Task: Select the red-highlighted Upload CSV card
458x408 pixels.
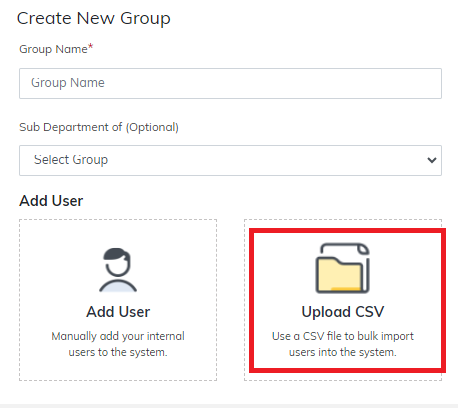Action: [347, 300]
